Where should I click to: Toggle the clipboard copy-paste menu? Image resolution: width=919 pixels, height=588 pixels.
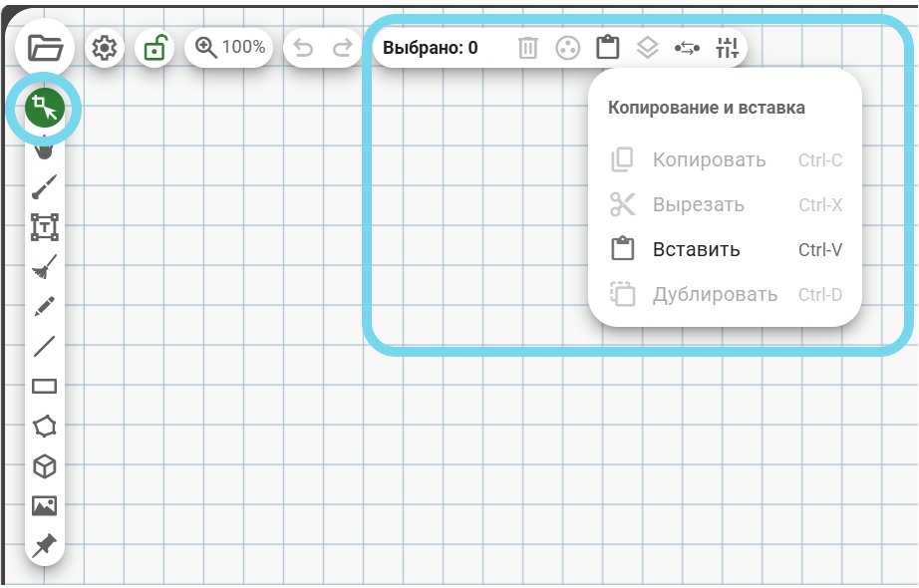click(607, 47)
